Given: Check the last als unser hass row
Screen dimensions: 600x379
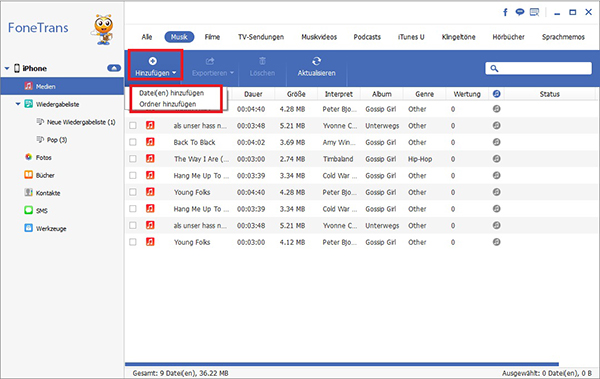Looking at the screenshot, I should [x=133, y=225].
